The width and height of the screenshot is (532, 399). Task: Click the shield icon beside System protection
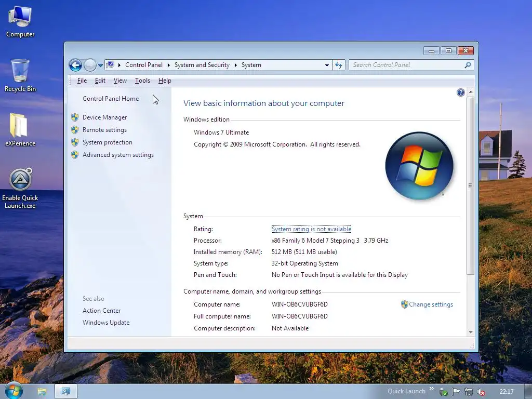tap(75, 142)
